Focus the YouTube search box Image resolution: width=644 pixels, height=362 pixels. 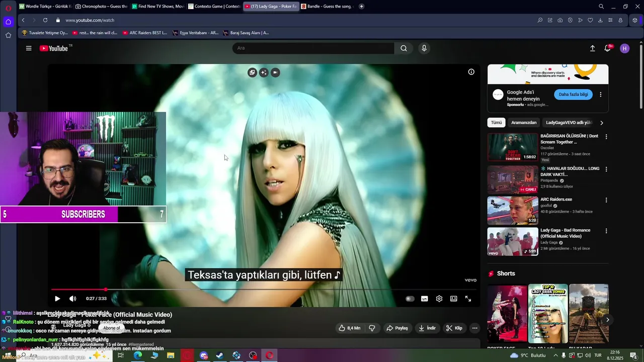pyautogui.click(x=313, y=48)
